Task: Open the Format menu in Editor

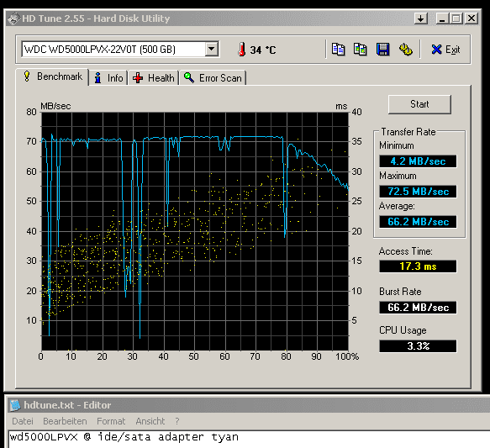Action: [x=111, y=421]
